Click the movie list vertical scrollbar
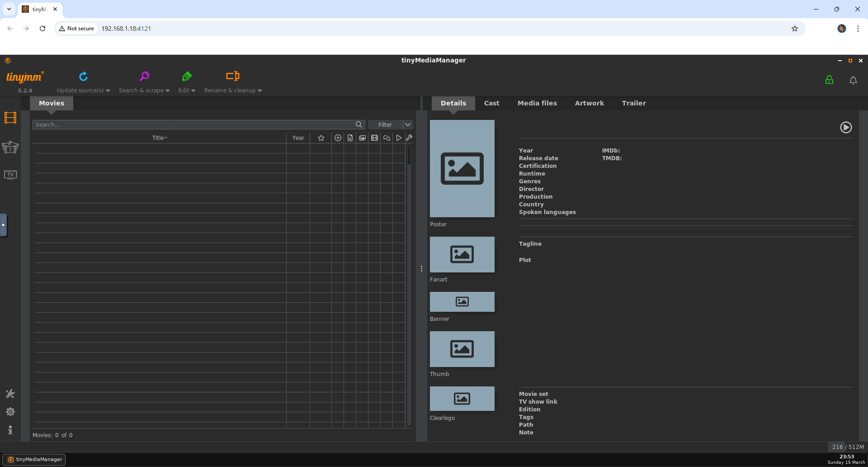This screenshot has width=868, height=467. click(x=409, y=156)
